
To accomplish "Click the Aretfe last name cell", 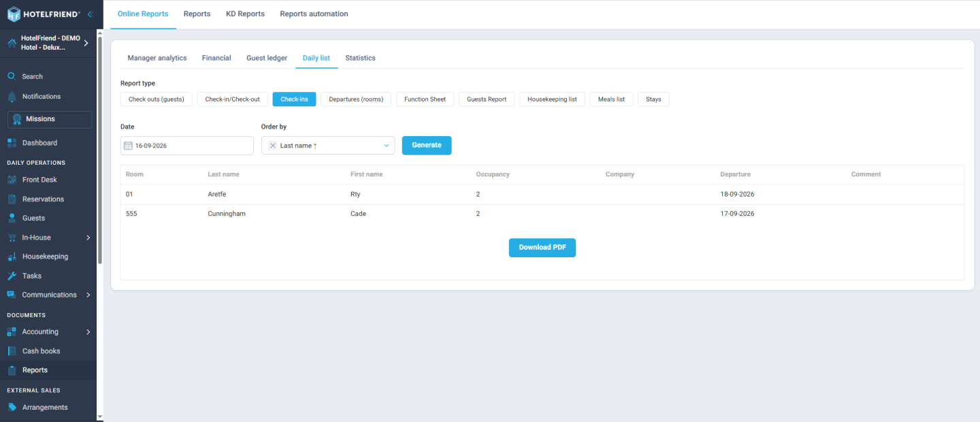I will point(216,195).
